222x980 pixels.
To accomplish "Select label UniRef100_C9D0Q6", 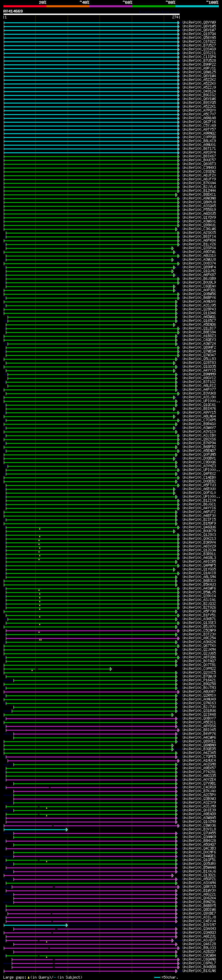I will 199,462.
